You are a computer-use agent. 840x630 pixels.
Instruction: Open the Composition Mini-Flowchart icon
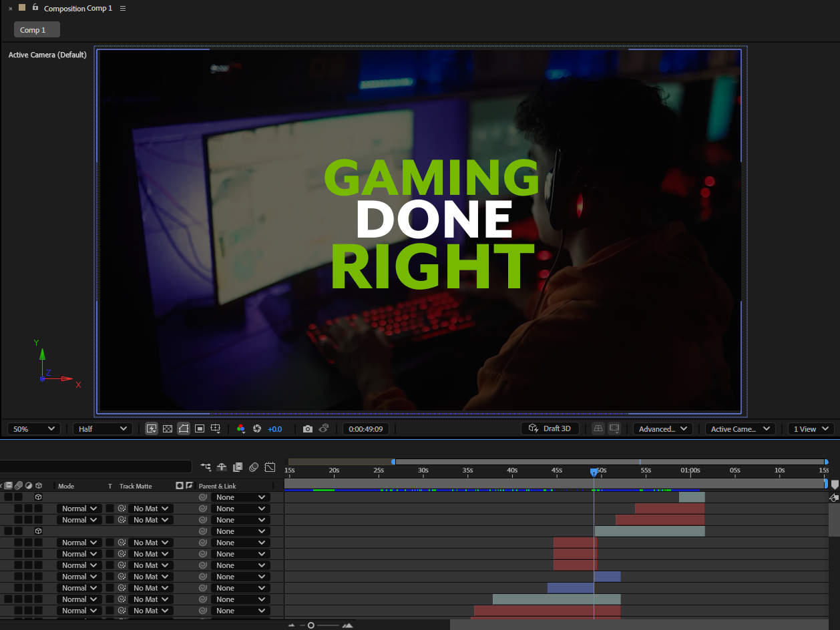206,467
